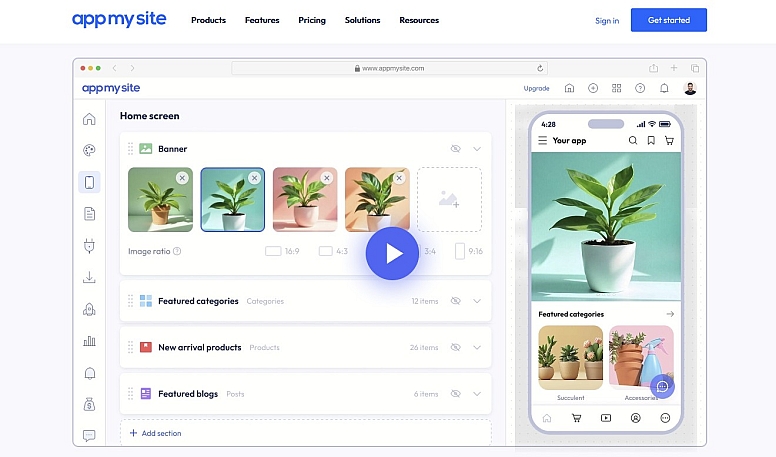Click the Upgrade link in app toolbar

click(536, 88)
